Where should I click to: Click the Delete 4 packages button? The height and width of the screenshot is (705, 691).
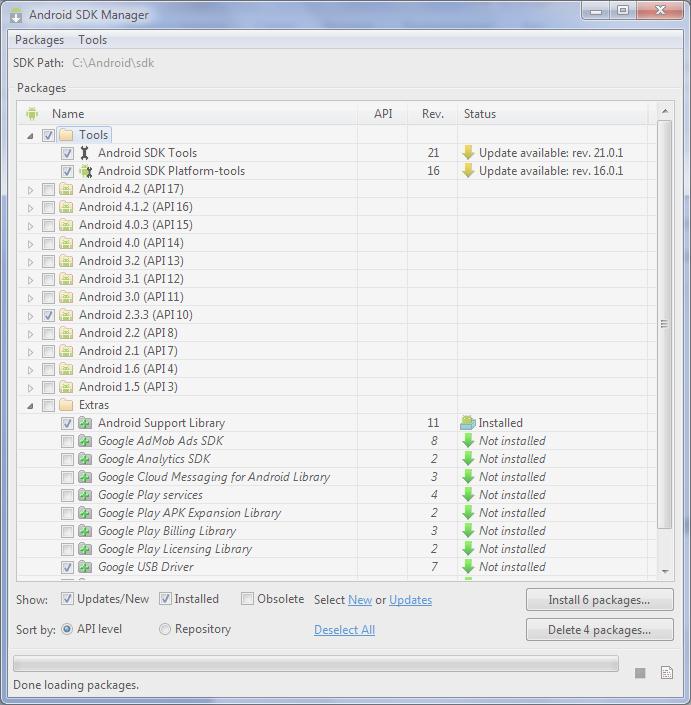[x=600, y=630]
